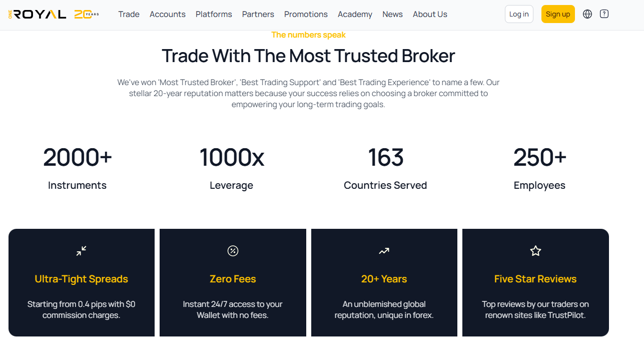Click the help question mark icon
The width and height of the screenshot is (644, 354).
604,14
